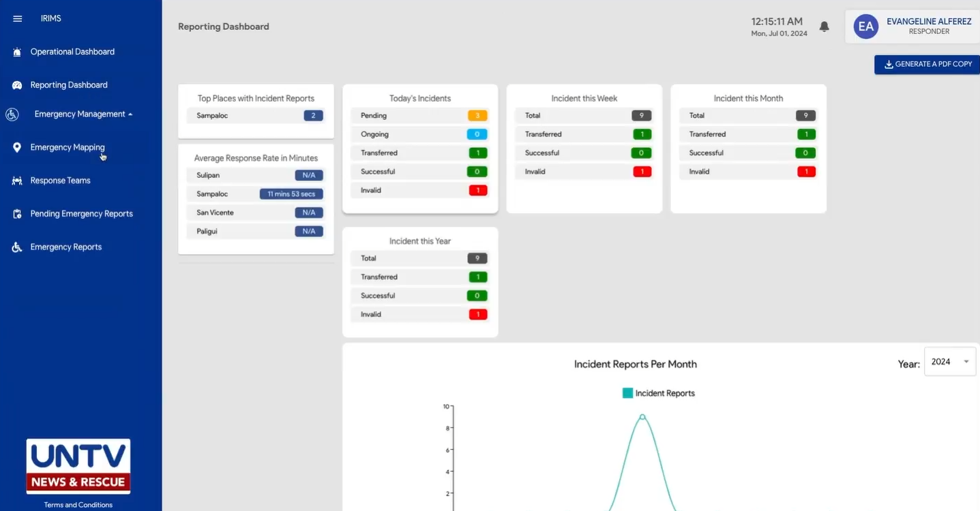
Task: Collapse the Emergency Management chevron
Action: [132, 114]
